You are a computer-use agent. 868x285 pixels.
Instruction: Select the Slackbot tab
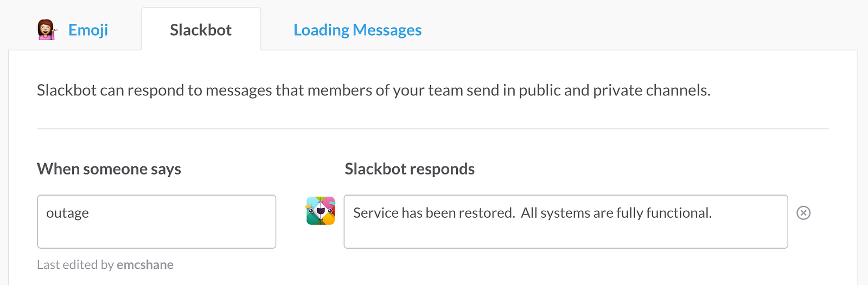coord(201,30)
